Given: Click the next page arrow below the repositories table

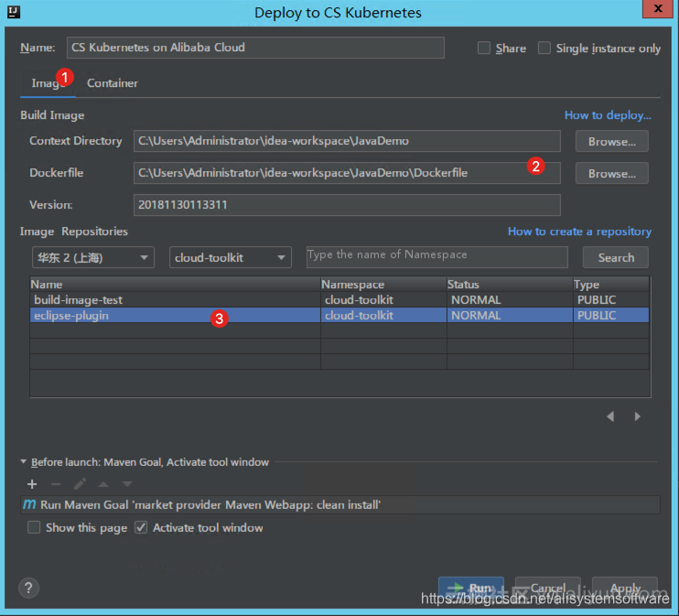Looking at the screenshot, I should tap(637, 416).
